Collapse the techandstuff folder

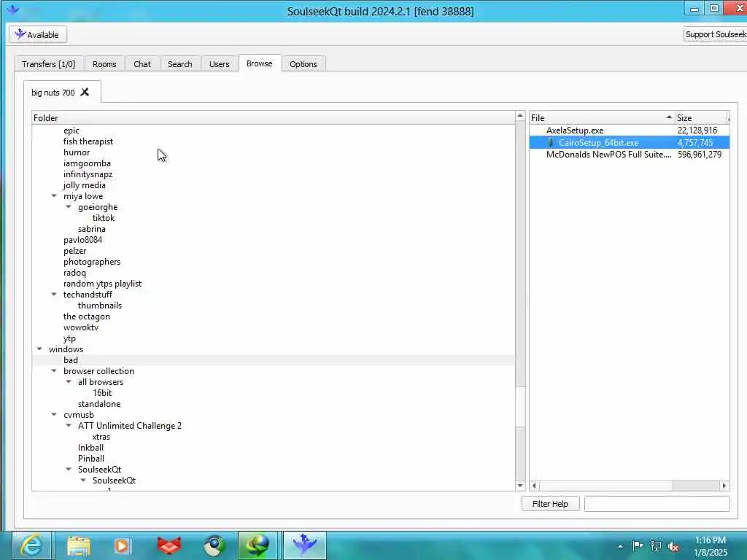pyautogui.click(x=54, y=295)
